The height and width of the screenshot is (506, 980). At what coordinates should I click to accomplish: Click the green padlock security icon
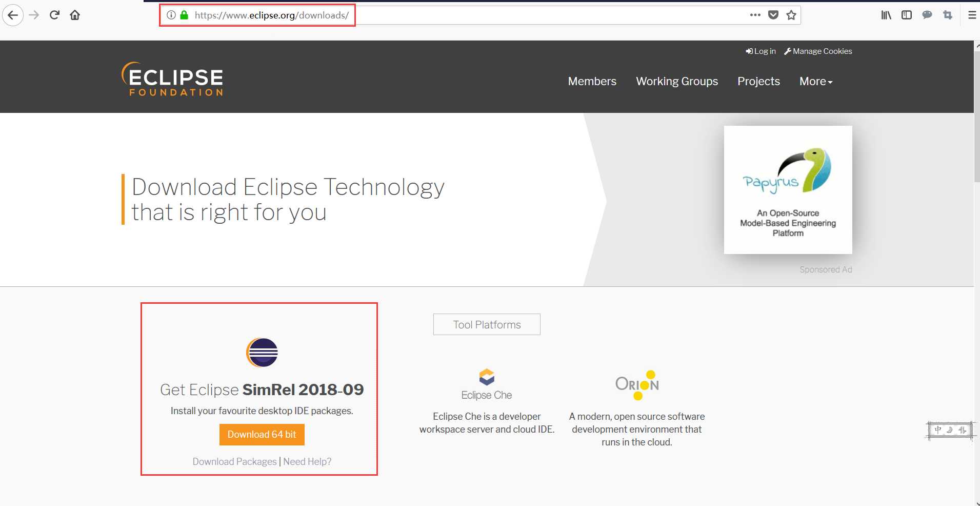tap(184, 15)
